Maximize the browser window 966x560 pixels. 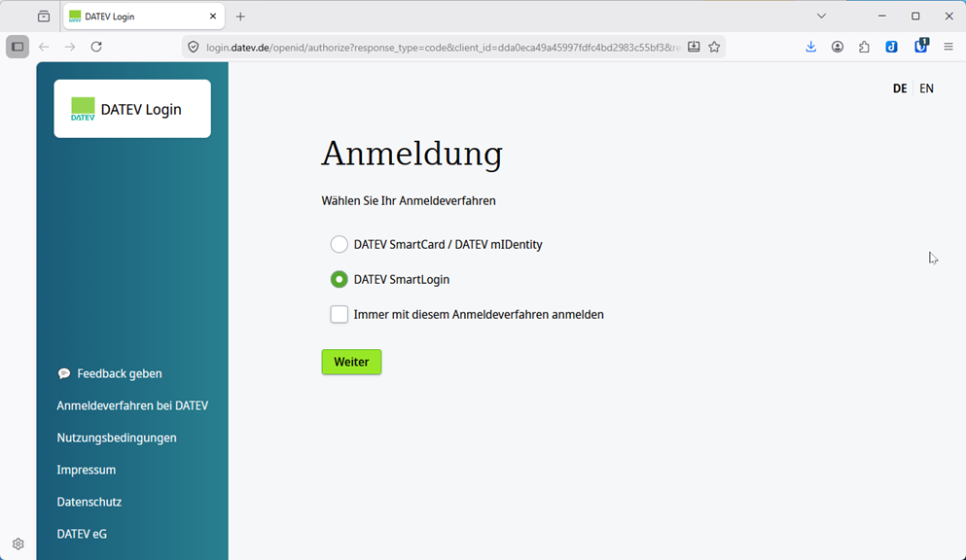pos(915,17)
